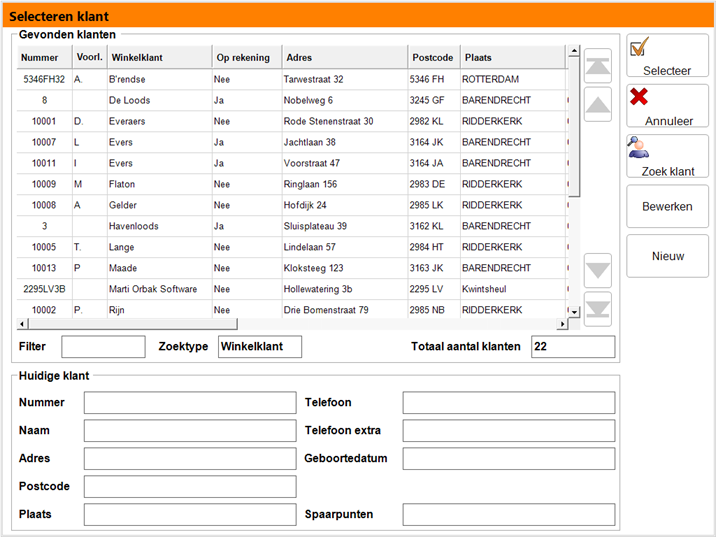Click the Telefoon field

tap(509, 402)
